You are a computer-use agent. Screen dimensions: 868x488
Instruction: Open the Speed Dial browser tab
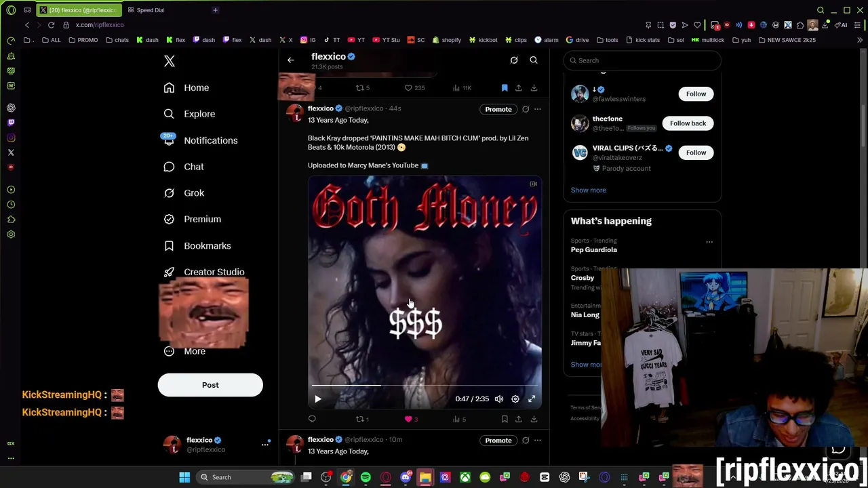(150, 10)
